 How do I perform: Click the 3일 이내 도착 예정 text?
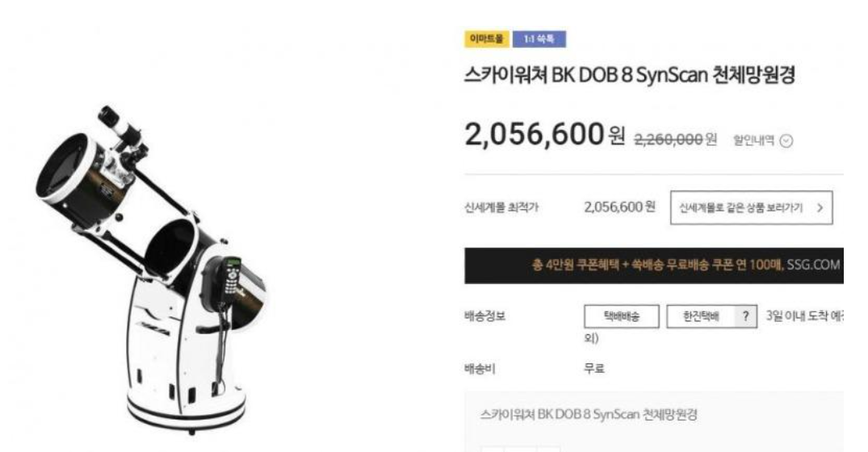(x=804, y=316)
